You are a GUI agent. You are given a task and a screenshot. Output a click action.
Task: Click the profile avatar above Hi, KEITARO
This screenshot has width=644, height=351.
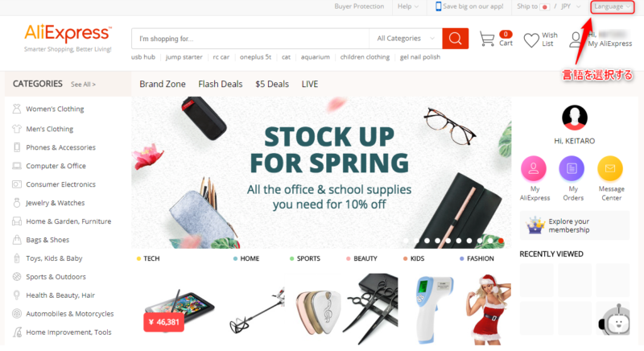(x=575, y=118)
